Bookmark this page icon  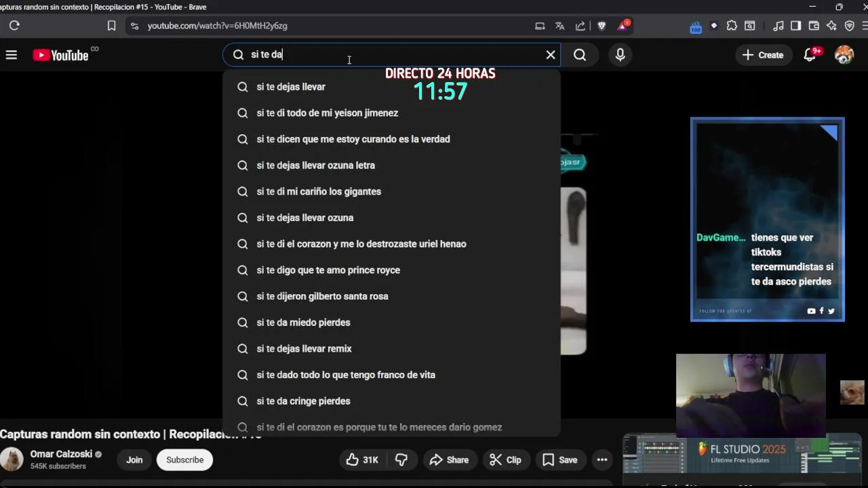coord(111,26)
